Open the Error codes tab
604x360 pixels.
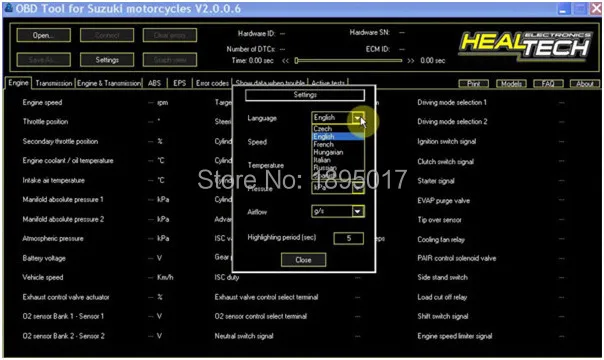pyautogui.click(x=212, y=83)
